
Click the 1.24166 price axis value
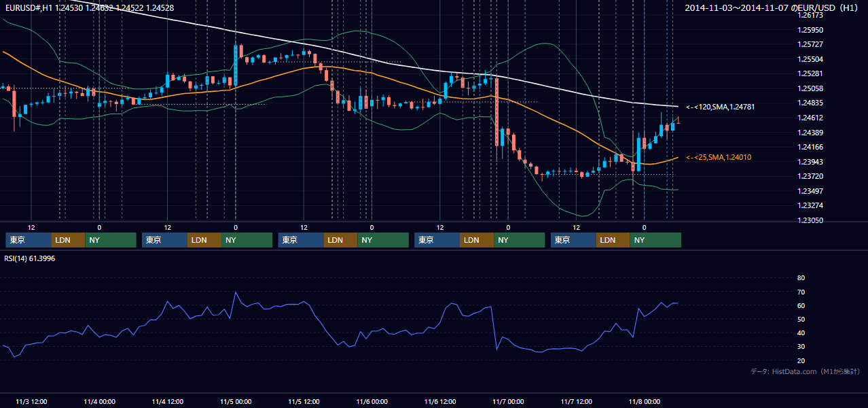[x=810, y=147]
